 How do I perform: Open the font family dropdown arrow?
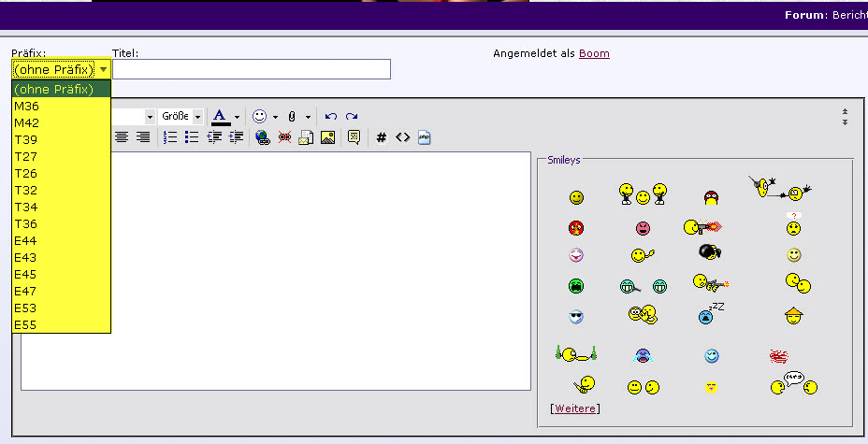tap(150, 117)
